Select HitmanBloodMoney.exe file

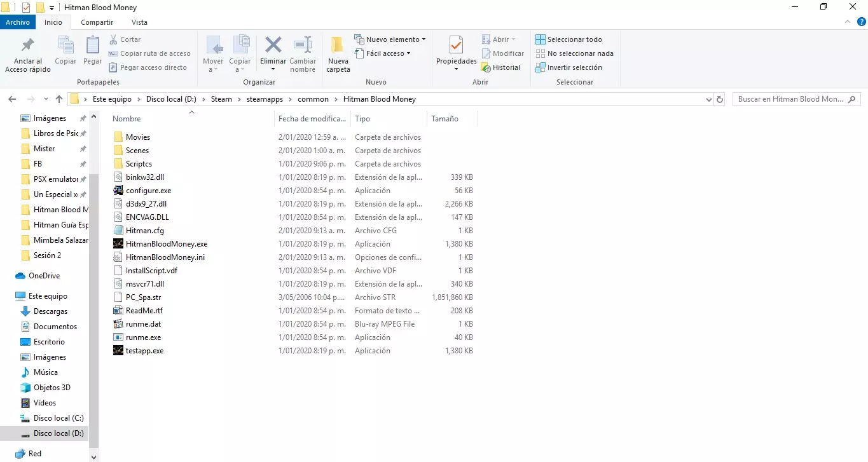click(166, 244)
